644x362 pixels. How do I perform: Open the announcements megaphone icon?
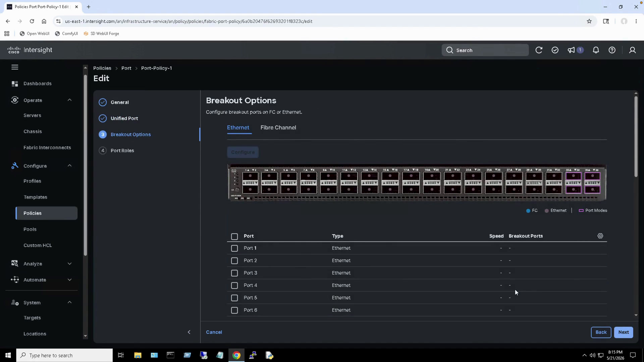click(x=571, y=50)
